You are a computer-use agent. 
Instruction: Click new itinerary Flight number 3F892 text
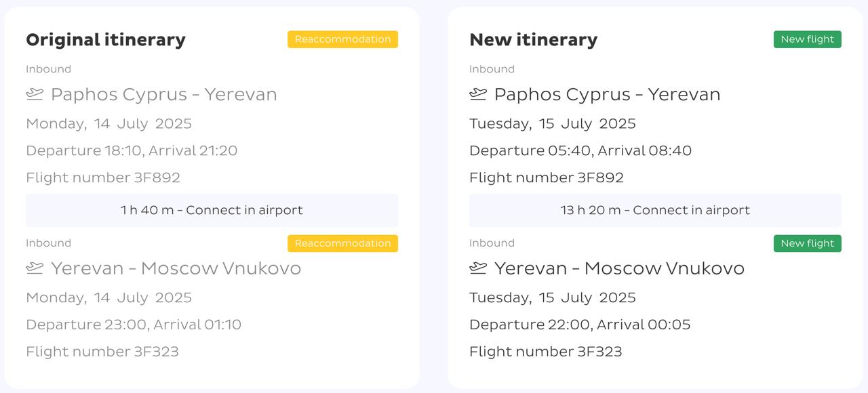[x=547, y=178]
